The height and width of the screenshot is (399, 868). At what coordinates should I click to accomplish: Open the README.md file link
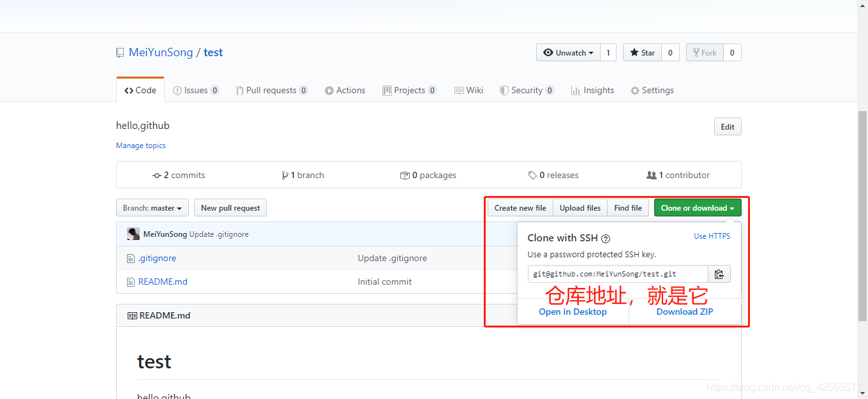click(x=163, y=282)
